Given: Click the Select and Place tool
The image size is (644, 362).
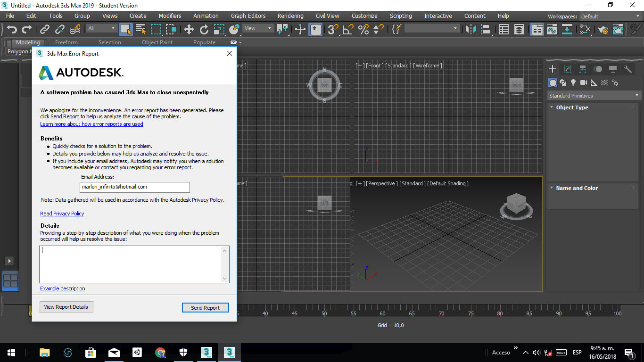Looking at the screenshot, I should (234, 30).
